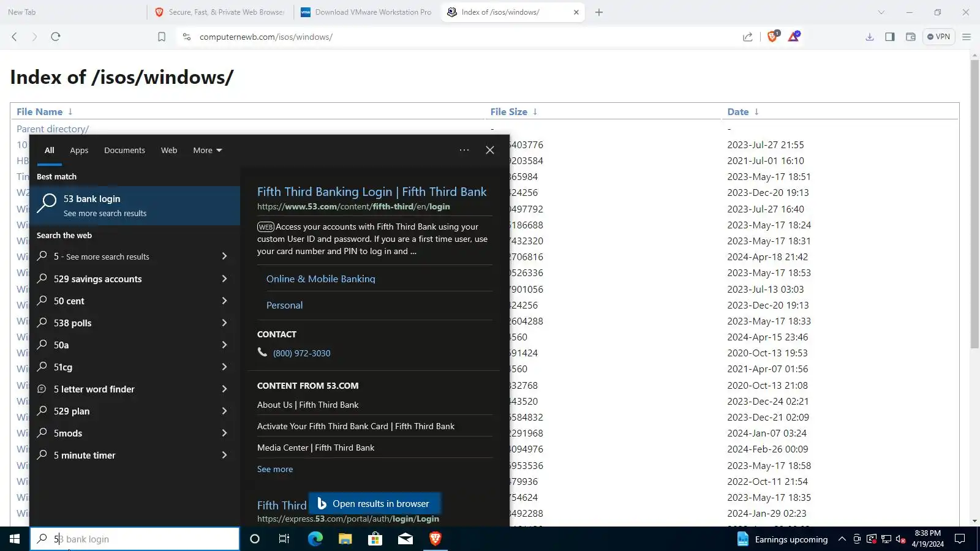Sort the listing by File Name
This screenshot has width=980, height=551.
[x=39, y=111]
